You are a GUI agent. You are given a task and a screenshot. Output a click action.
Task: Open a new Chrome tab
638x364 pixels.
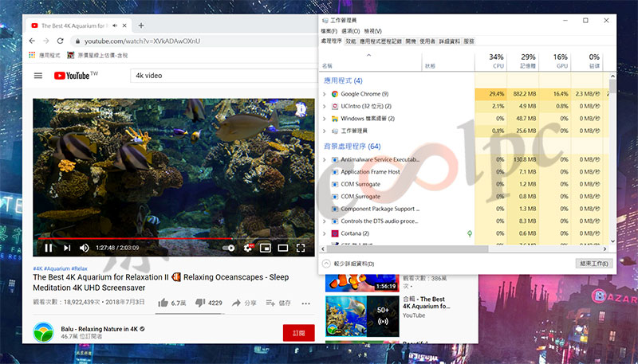point(141,25)
